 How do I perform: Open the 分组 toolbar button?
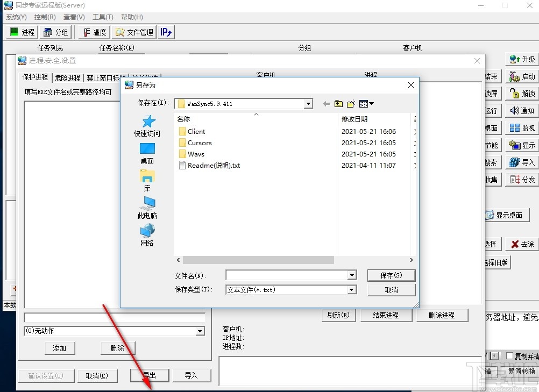tap(56, 32)
